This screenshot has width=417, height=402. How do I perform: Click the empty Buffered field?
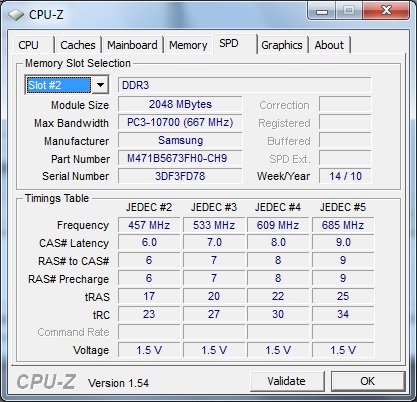[x=345, y=140]
